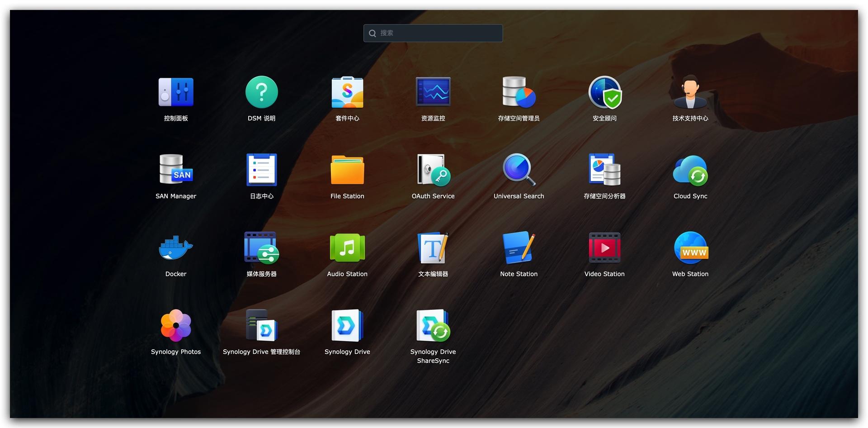The image size is (868, 428).
Task: Launch 套件中心 package center icon
Action: pos(347,92)
